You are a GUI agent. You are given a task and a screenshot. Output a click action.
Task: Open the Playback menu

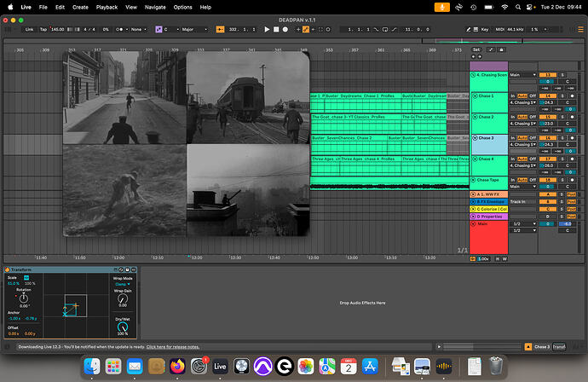(107, 6)
